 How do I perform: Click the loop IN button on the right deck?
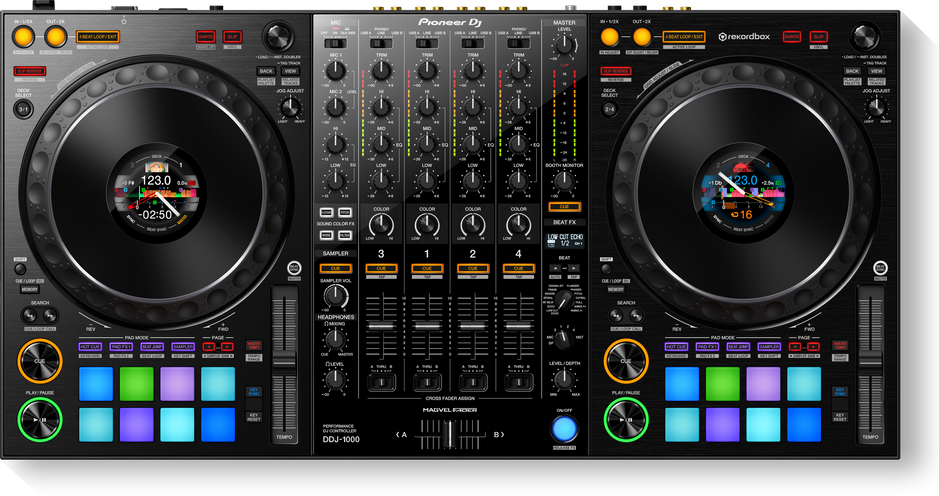[610, 37]
